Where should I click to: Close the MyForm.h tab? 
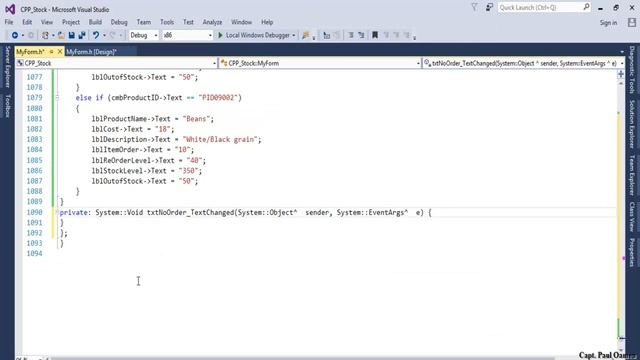click(x=60, y=52)
